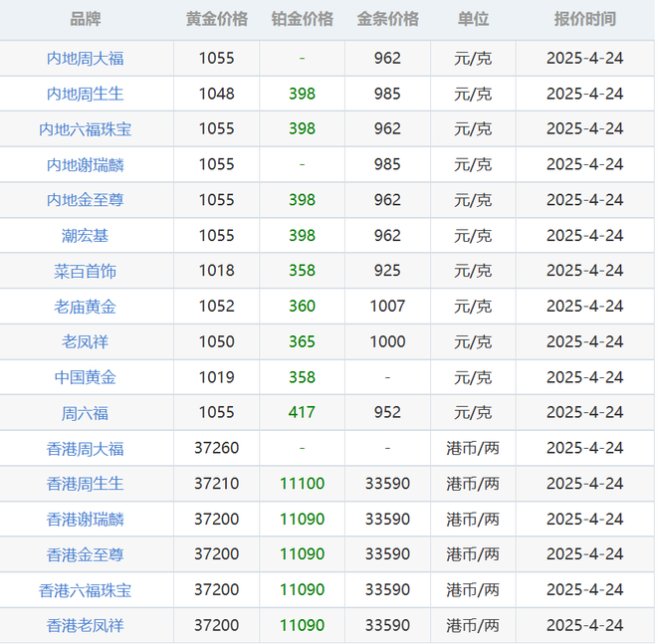Open the 香港金至尊 brand link
Image resolution: width=657 pixels, height=644 pixels.
tap(85, 554)
